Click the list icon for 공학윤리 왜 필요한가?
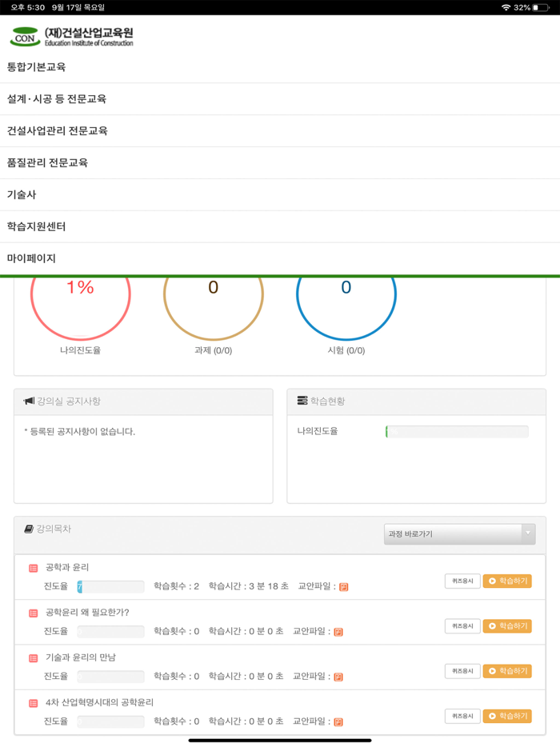The image size is (560, 747). click(34, 613)
